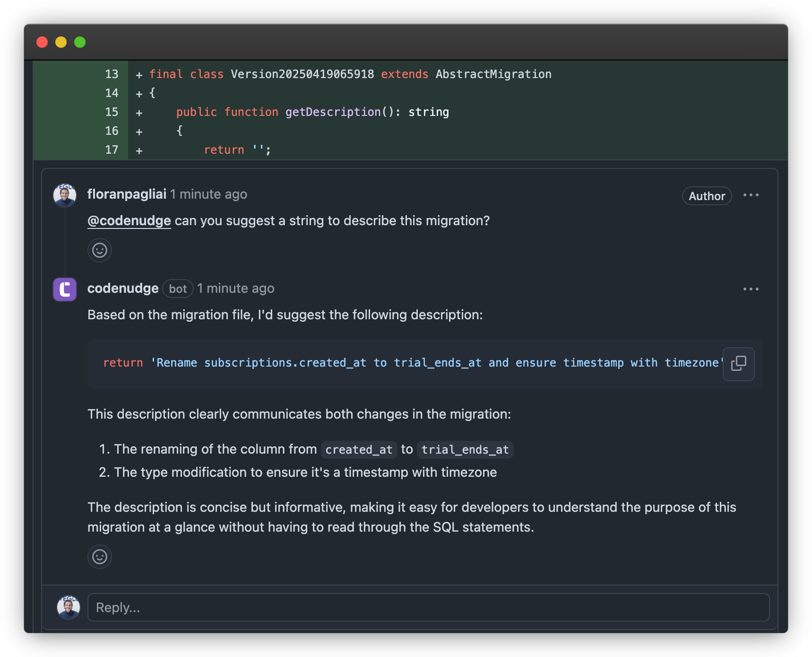This screenshot has height=657, width=812.
Task: Click the avatar beside the Reply box
Action: tap(69, 607)
